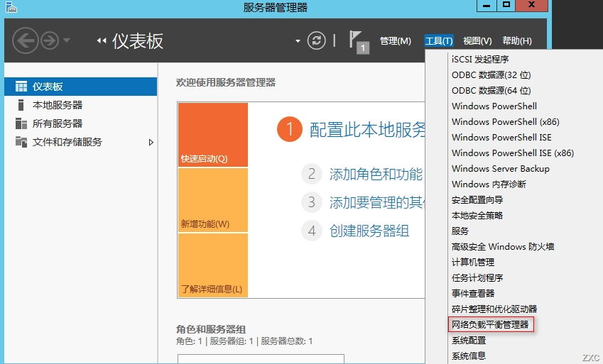603x364 pixels.
Task: Open iSCSI 发起程序 from tools menu
Action: point(480,59)
